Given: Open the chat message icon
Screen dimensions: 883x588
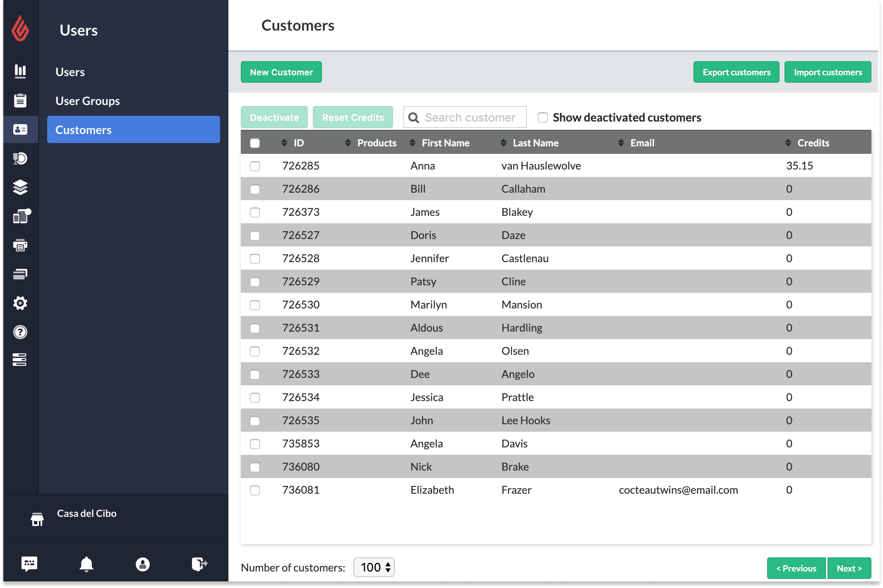Looking at the screenshot, I should [29, 564].
